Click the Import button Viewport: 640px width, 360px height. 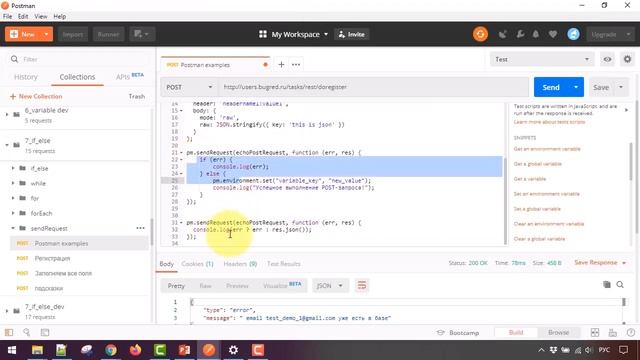(x=73, y=34)
